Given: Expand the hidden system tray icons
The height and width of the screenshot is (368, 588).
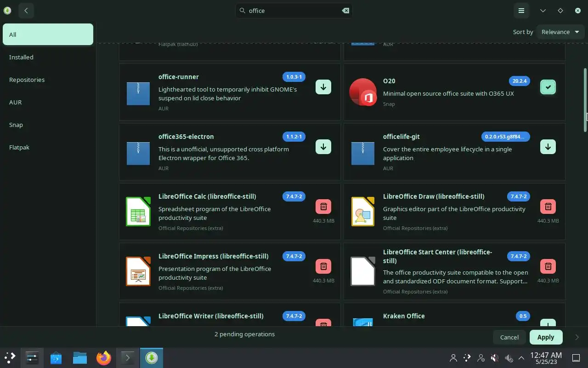Looking at the screenshot, I should point(521,357).
